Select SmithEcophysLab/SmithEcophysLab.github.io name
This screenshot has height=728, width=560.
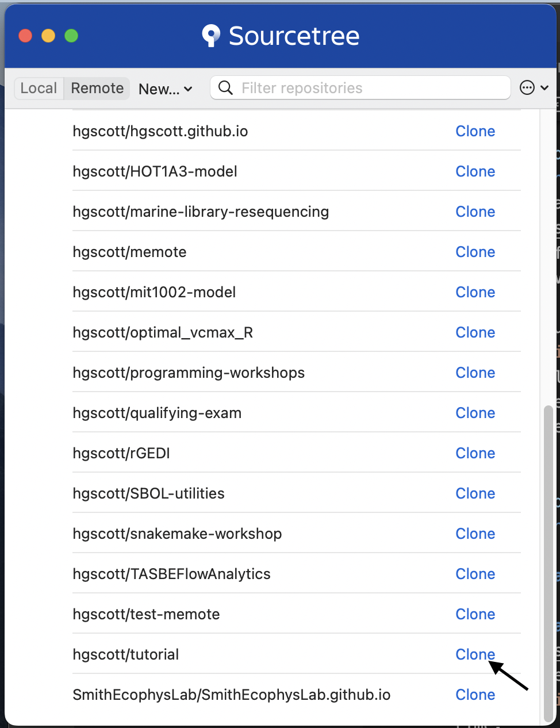coord(231,695)
